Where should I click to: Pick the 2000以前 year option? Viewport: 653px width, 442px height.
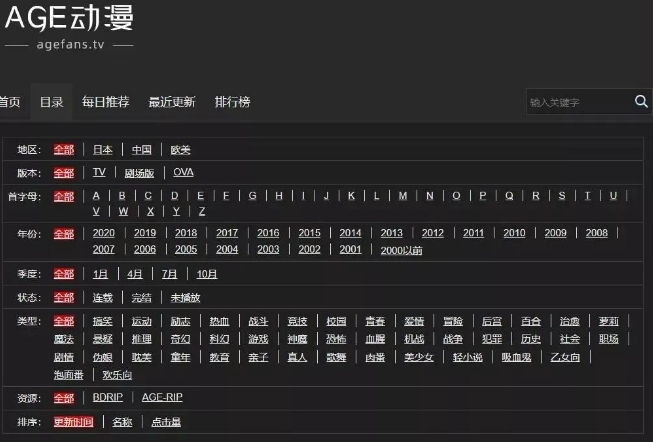tap(401, 250)
